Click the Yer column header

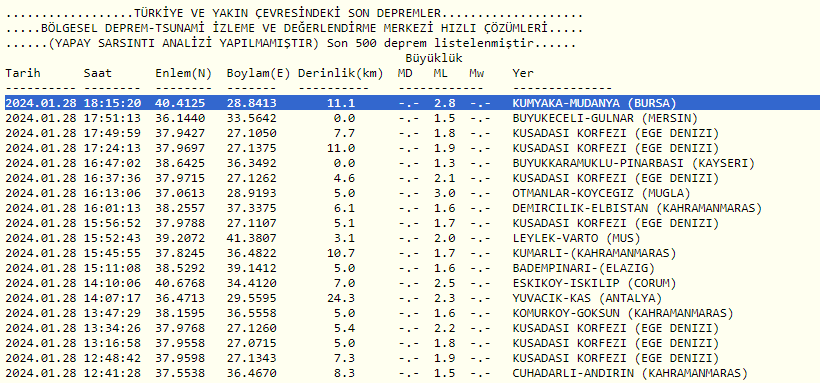(523, 74)
